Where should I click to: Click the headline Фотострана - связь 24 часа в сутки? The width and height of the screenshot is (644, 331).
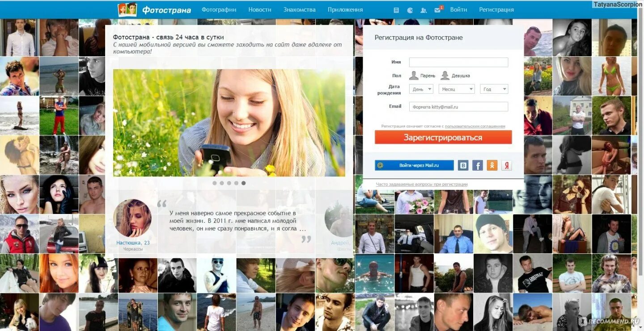point(168,37)
